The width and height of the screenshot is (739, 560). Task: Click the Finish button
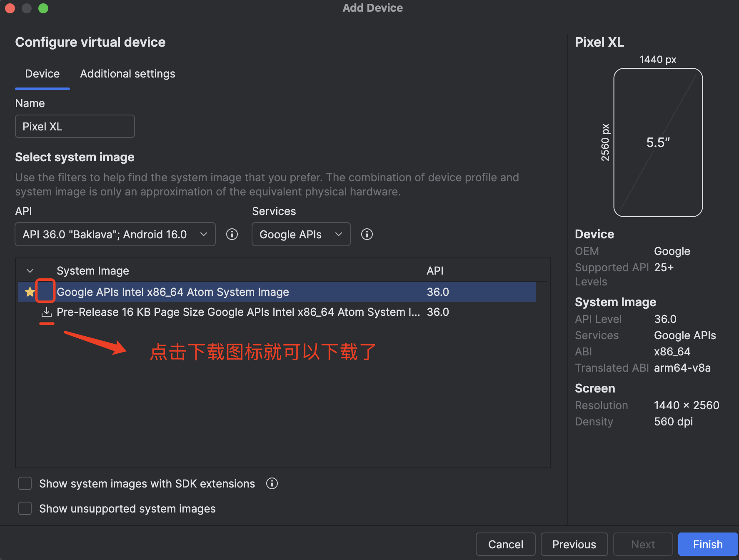[708, 544]
